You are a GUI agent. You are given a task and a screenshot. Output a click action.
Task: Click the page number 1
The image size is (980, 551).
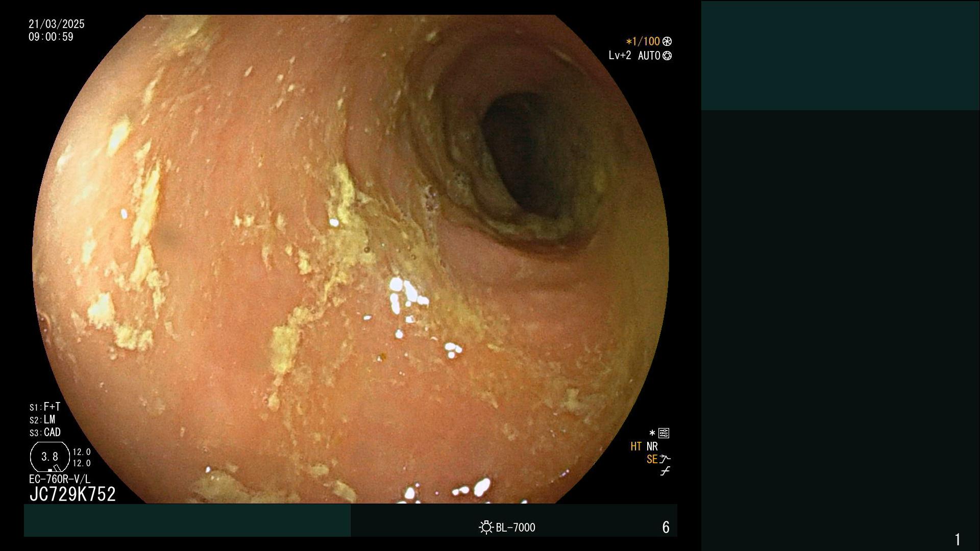click(x=958, y=539)
